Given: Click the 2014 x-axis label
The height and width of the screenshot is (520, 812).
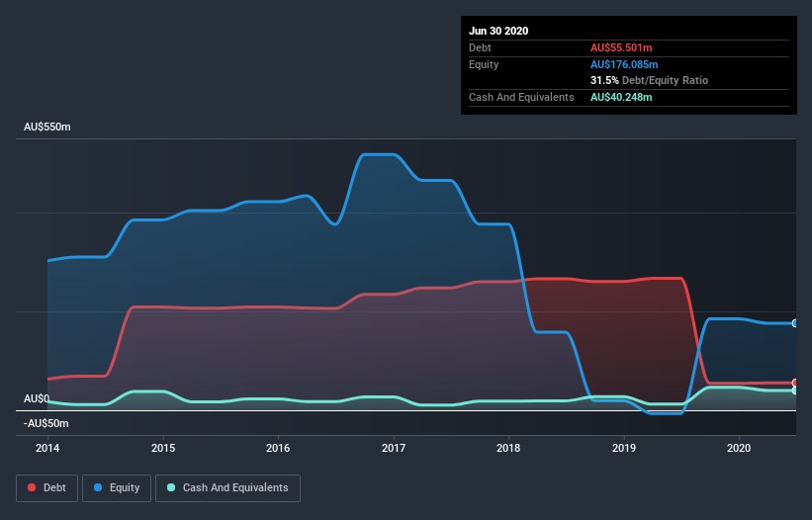Looking at the screenshot, I should click(47, 448).
